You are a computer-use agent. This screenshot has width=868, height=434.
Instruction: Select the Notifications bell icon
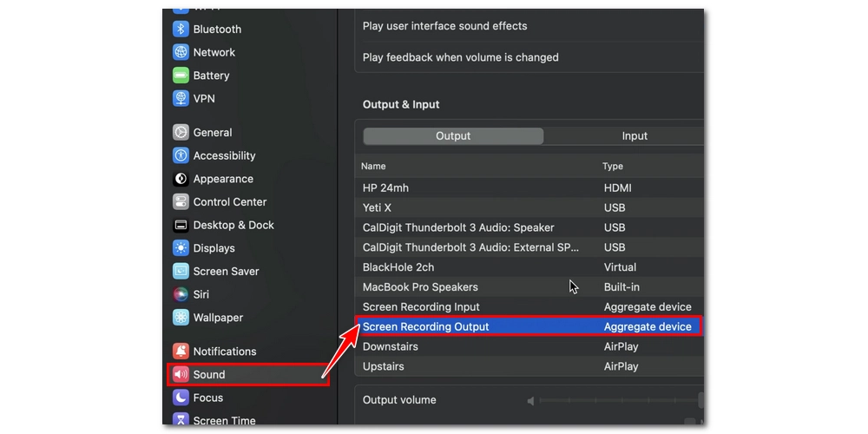[x=181, y=352]
